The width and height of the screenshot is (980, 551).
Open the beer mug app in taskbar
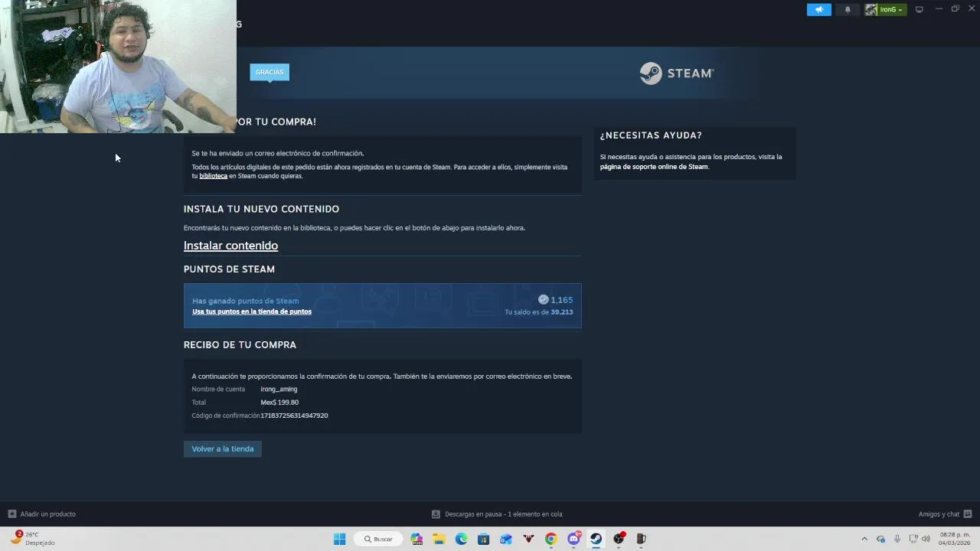641,539
